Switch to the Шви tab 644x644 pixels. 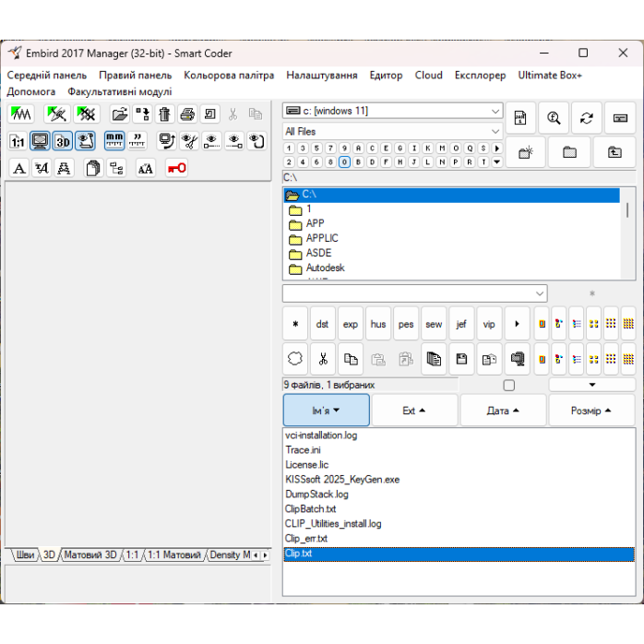[25, 555]
